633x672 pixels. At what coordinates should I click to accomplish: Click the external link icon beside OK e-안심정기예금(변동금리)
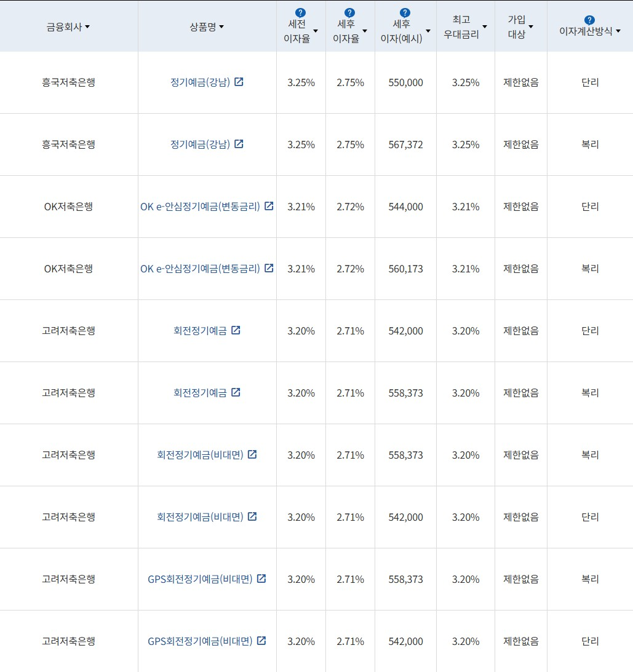269,207
